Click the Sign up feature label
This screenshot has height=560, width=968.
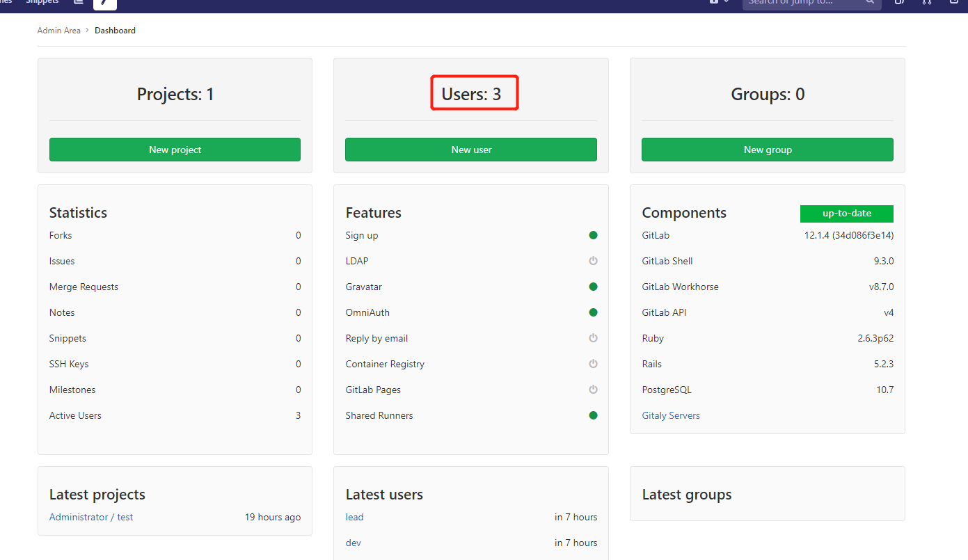(x=362, y=235)
